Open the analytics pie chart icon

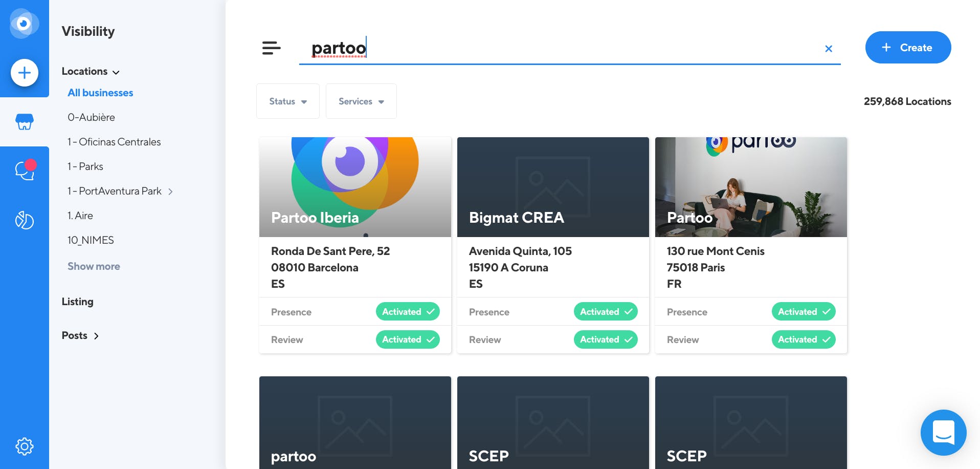tap(25, 220)
